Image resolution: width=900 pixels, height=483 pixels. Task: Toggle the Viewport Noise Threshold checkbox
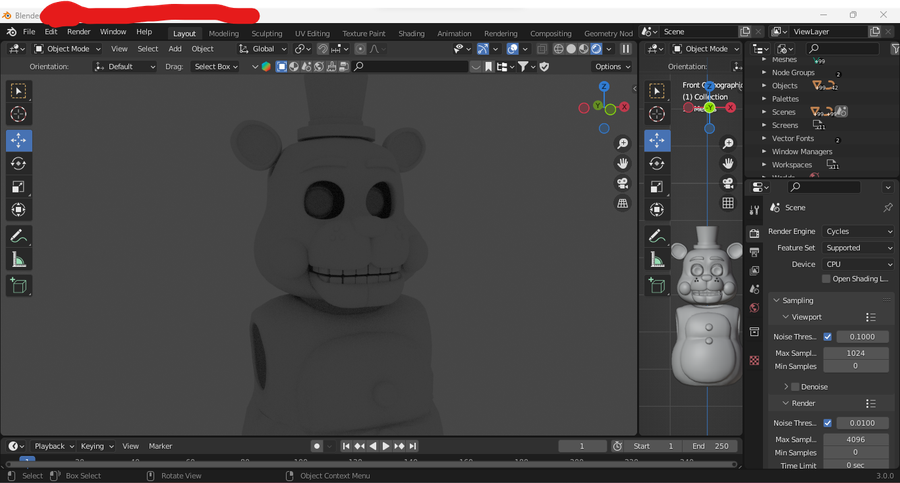(x=827, y=337)
